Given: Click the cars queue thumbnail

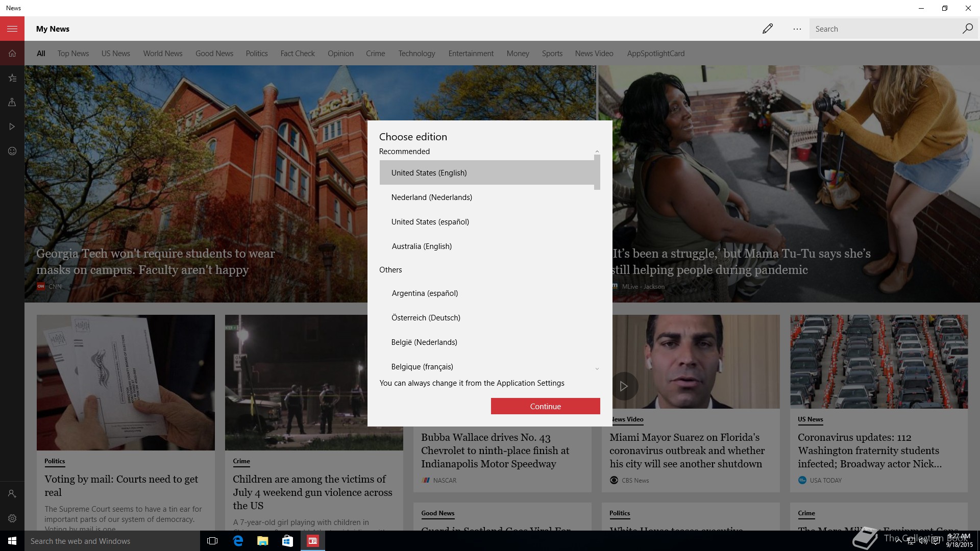Looking at the screenshot, I should [878, 361].
